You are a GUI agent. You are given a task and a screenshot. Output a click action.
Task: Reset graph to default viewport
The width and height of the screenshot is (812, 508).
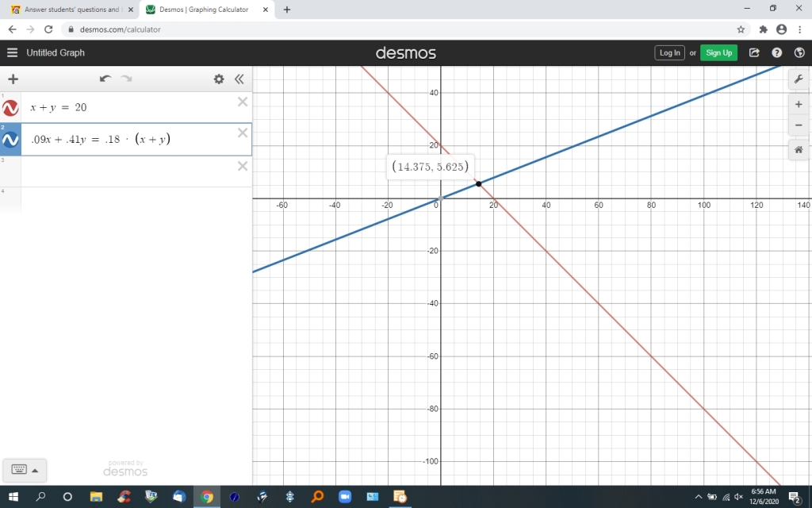[798, 150]
